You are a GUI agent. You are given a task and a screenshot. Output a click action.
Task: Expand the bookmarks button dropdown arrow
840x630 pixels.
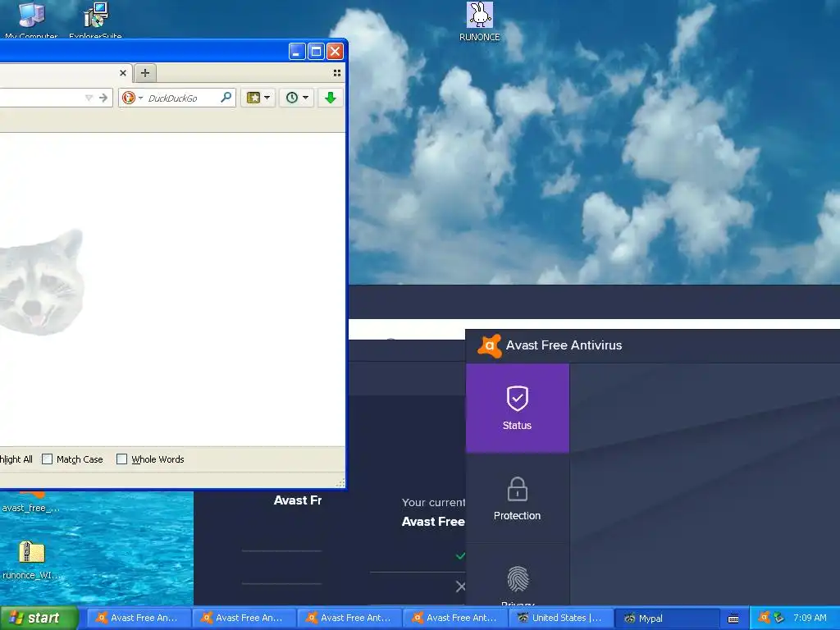pos(267,98)
